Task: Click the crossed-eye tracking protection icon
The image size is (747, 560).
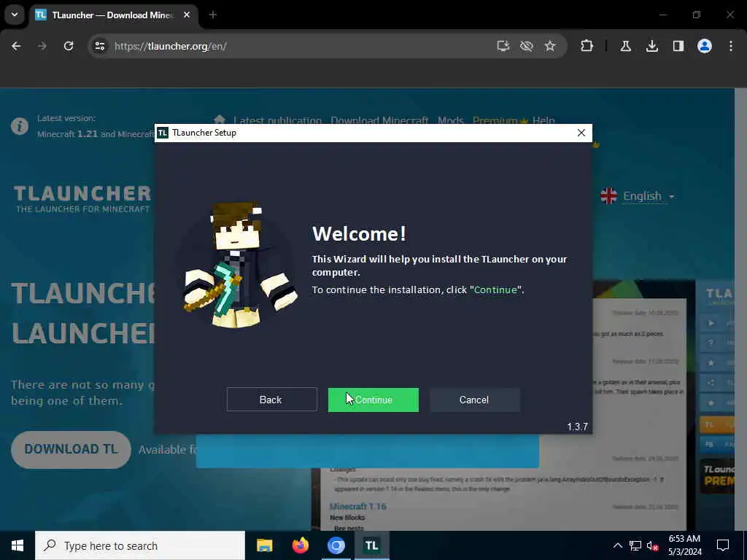Action: point(527,46)
